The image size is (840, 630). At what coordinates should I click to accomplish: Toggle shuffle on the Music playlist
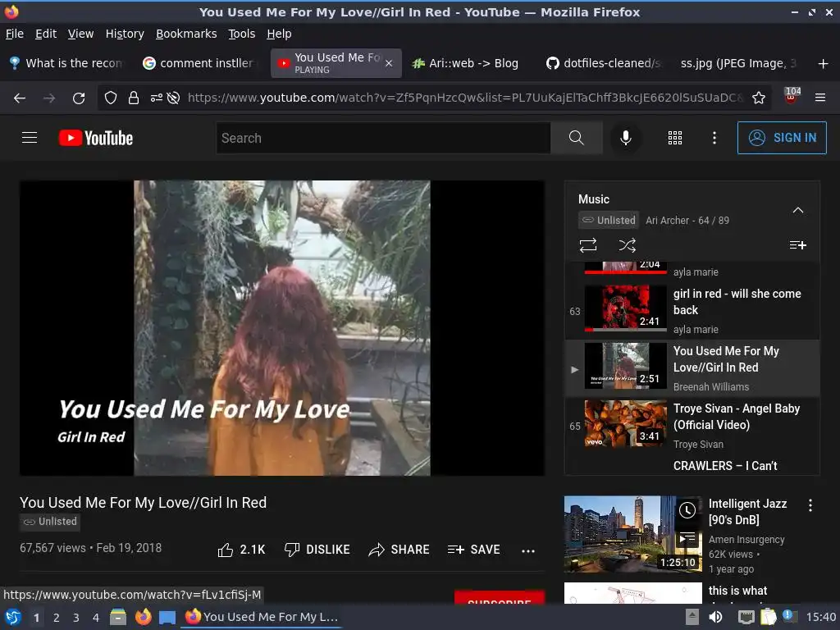pos(628,245)
